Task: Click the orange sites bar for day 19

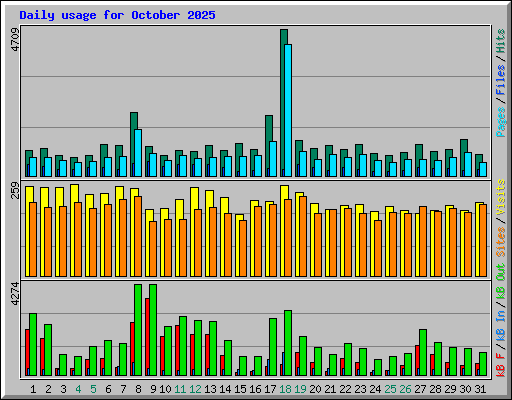Action: [x=303, y=236]
